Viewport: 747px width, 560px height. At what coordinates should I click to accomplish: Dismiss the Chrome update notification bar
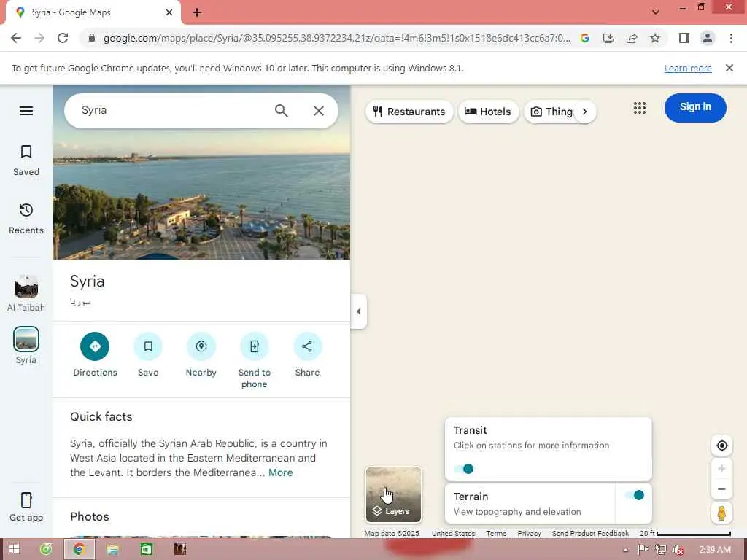pyautogui.click(x=729, y=68)
